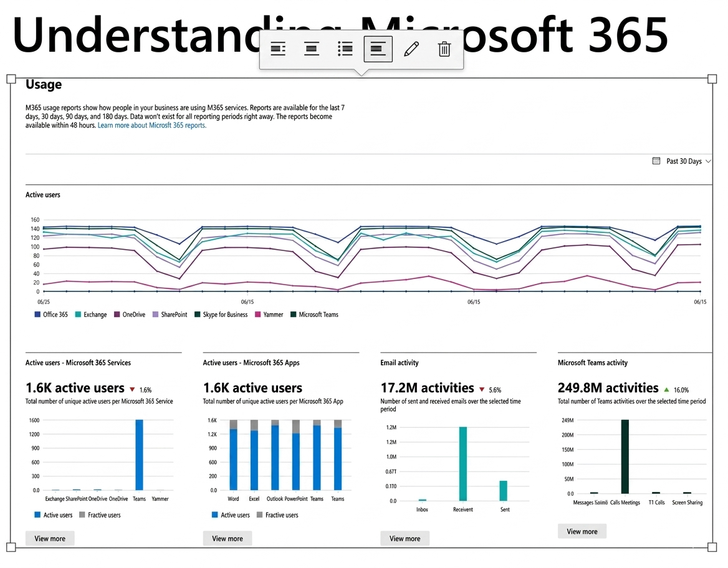The width and height of the screenshot is (728, 568).
Task: Click the Yammer label under Services chart
Action: coord(160,499)
